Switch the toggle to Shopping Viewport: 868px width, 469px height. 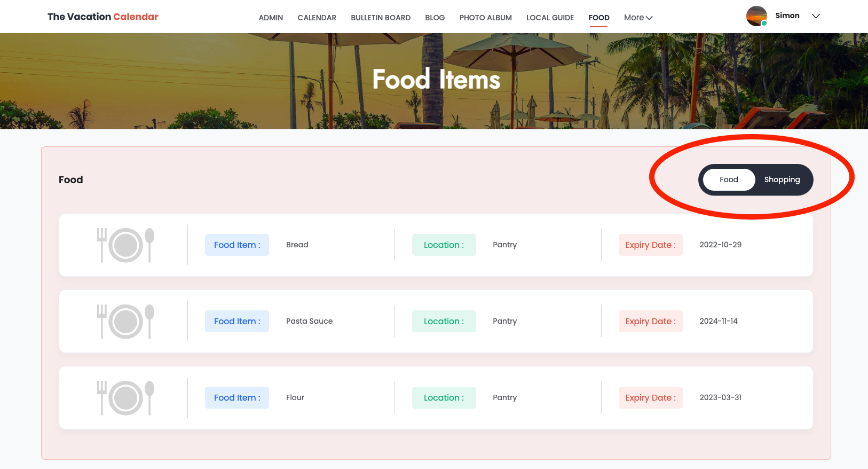coord(782,180)
